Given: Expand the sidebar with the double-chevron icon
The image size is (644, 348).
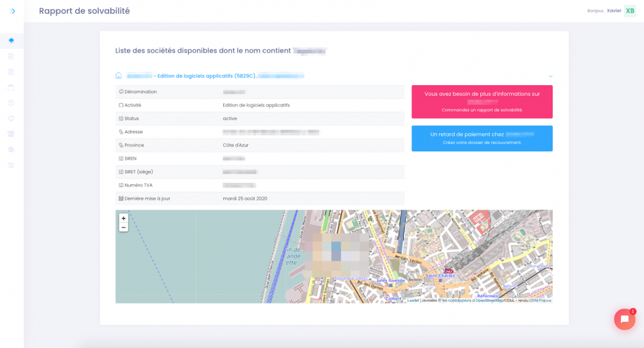Looking at the screenshot, I should (x=12, y=11).
